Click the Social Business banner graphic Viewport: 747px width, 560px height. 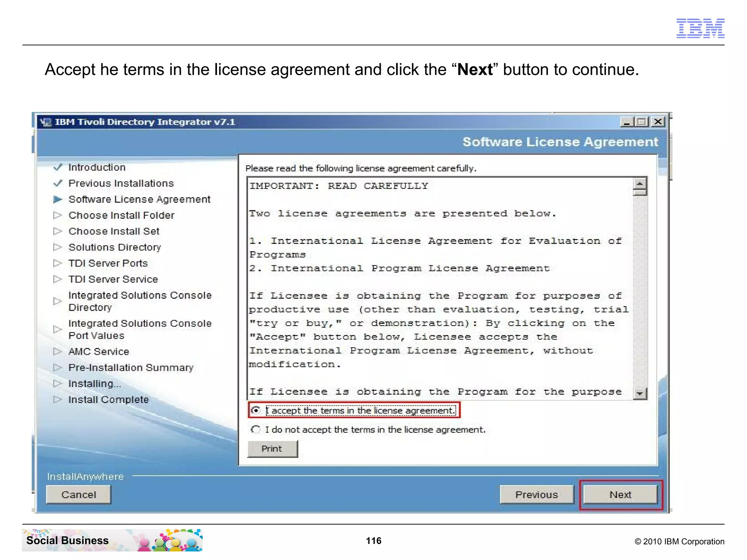point(112,540)
